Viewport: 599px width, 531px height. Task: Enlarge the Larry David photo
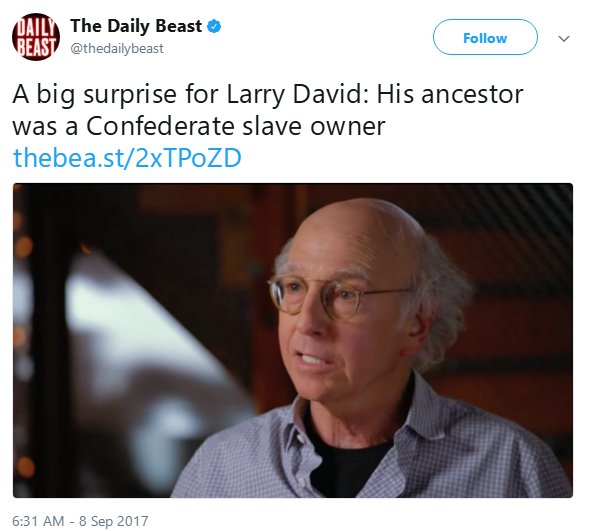point(293,340)
